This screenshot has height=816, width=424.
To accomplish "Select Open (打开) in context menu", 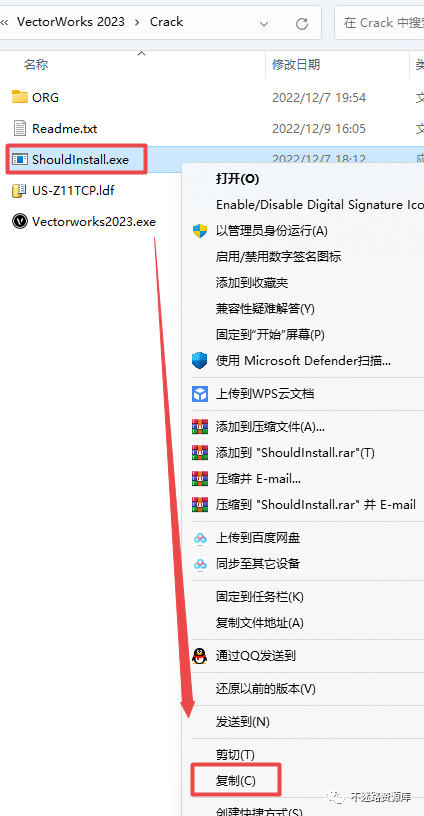I will pos(237,178).
